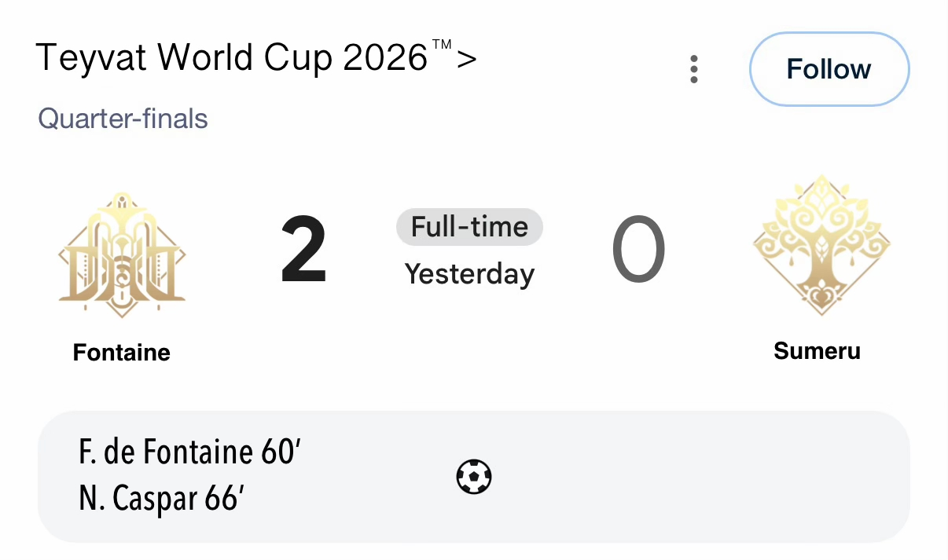
Task: Select Fontaine's score of 2
Action: click(x=304, y=251)
